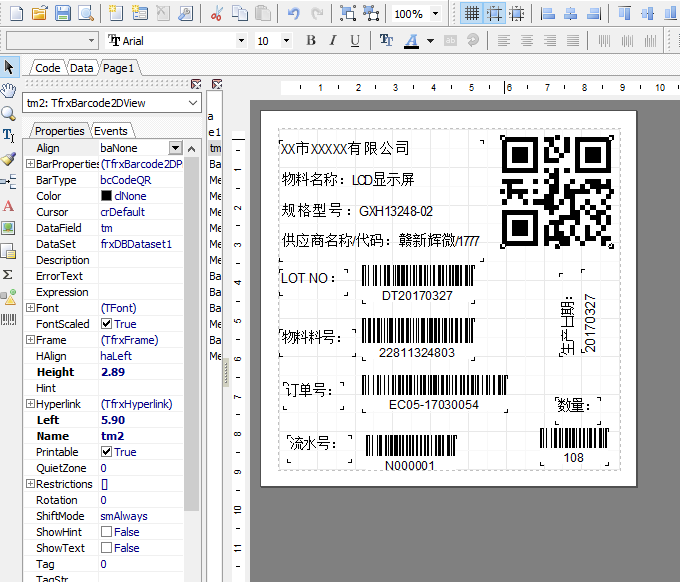Click the Undo arrow icon
This screenshot has width=680, height=582.
[x=293, y=14]
